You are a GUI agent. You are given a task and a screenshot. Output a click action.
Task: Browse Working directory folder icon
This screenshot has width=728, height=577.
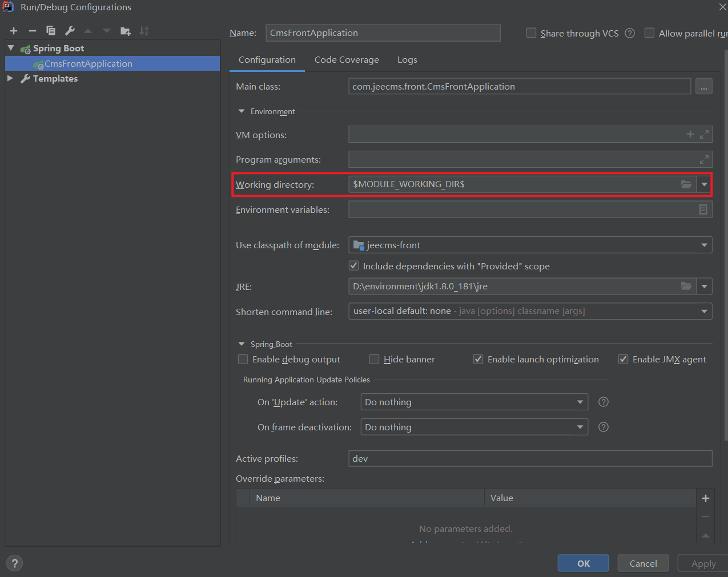click(x=686, y=184)
